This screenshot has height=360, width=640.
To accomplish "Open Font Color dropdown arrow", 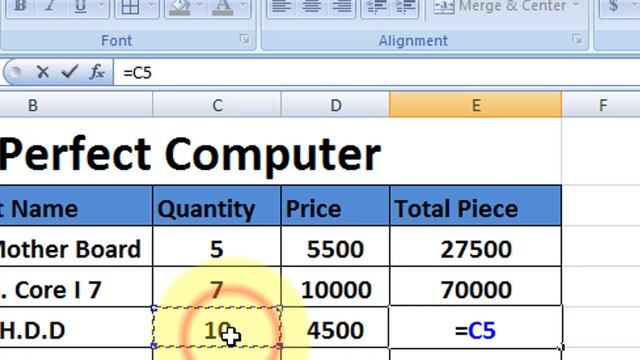I will (243, 6).
